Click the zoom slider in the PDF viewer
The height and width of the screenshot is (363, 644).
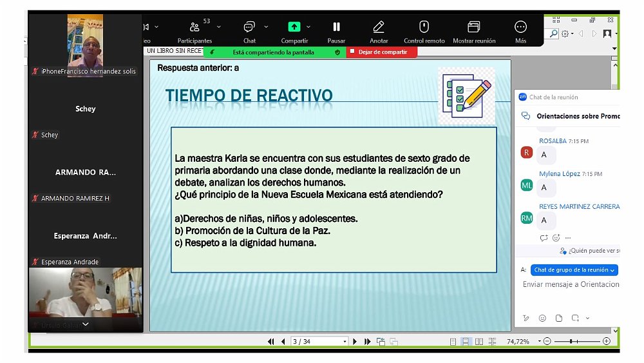tap(571, 341)
